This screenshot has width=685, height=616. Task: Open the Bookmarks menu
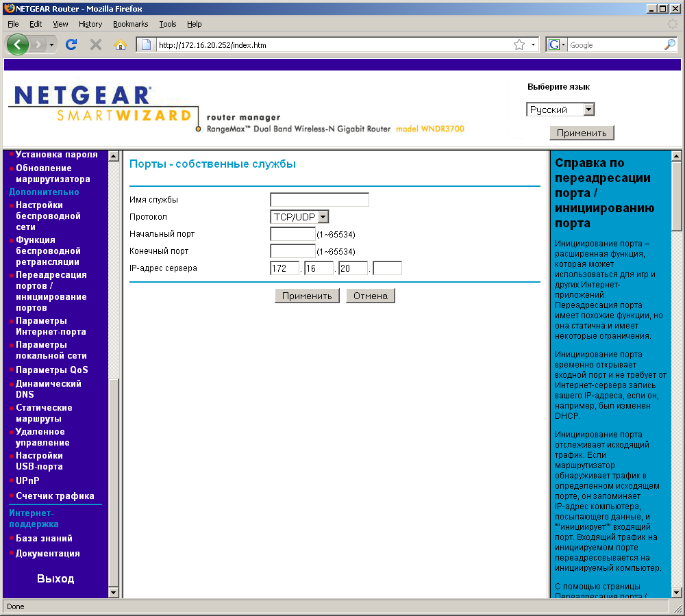click(131, 24)
